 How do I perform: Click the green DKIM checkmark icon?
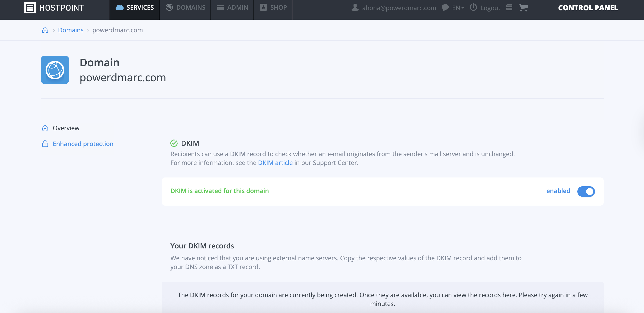coord(174,143)
